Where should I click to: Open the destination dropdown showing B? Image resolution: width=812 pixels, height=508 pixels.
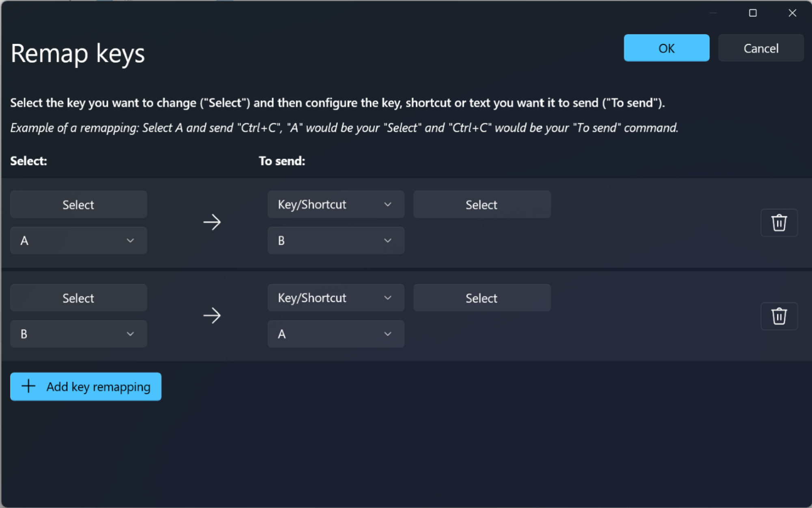pyautogui.click(x=336, y=240)
